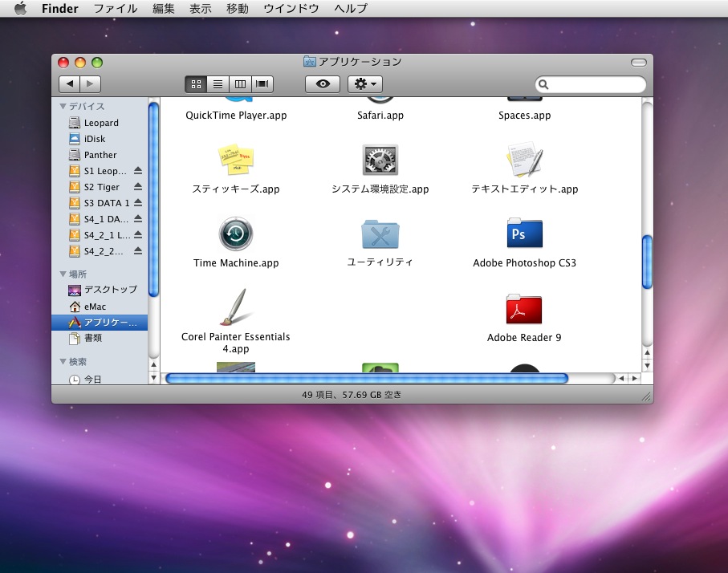Viewport: 728px width, 573px height.
Task: Eject the S4_2_2... volume
Action: pyautogui.click(x=138, y=250)
